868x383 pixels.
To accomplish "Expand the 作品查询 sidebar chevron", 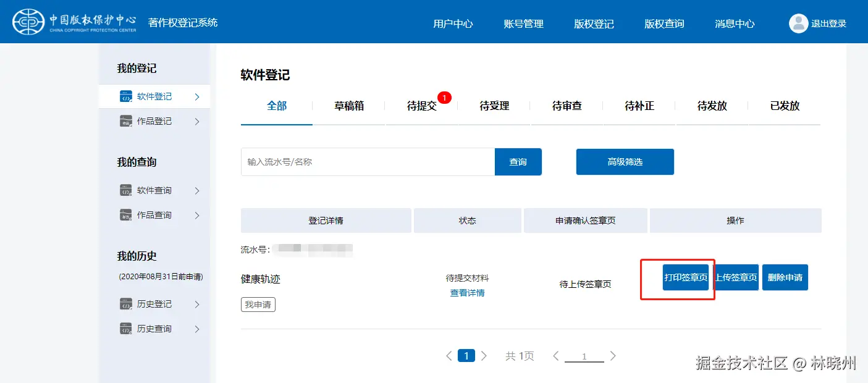I will [197, 216].
